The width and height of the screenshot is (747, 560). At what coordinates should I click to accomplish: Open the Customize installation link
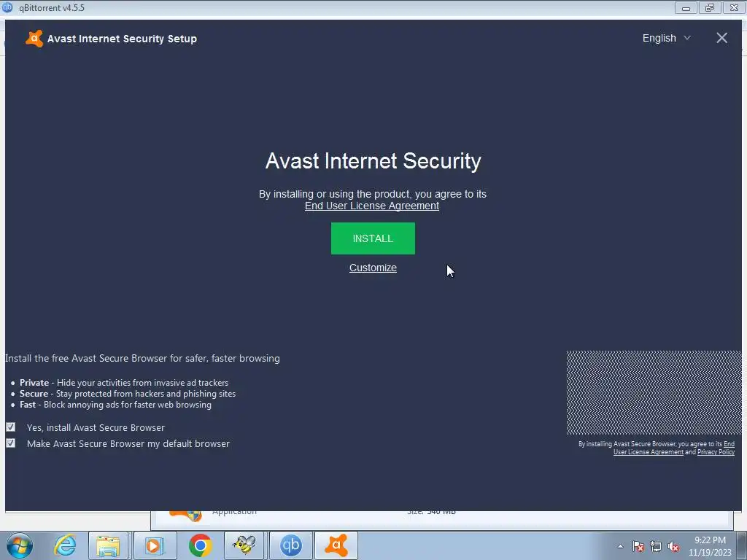373,268
